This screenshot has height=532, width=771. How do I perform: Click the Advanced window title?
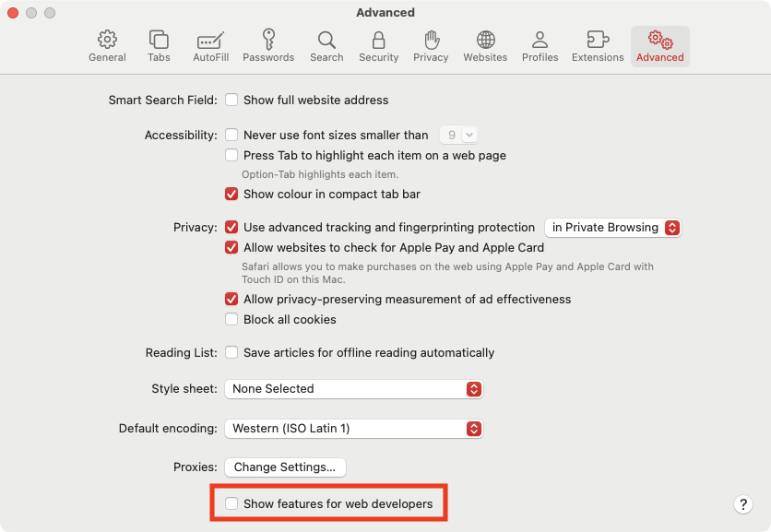click(x=385, y=12)
